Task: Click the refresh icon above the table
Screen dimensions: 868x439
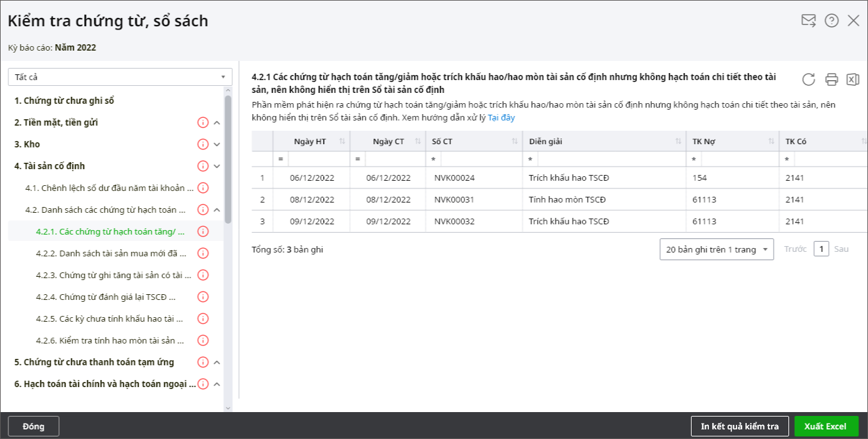Action: click(x=808, y=79)
